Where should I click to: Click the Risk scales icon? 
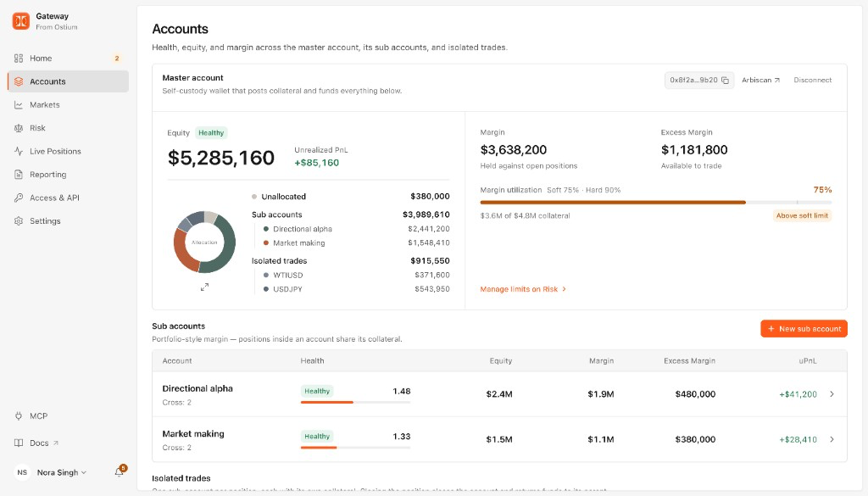pyautogui.click(x=19, y=128)
